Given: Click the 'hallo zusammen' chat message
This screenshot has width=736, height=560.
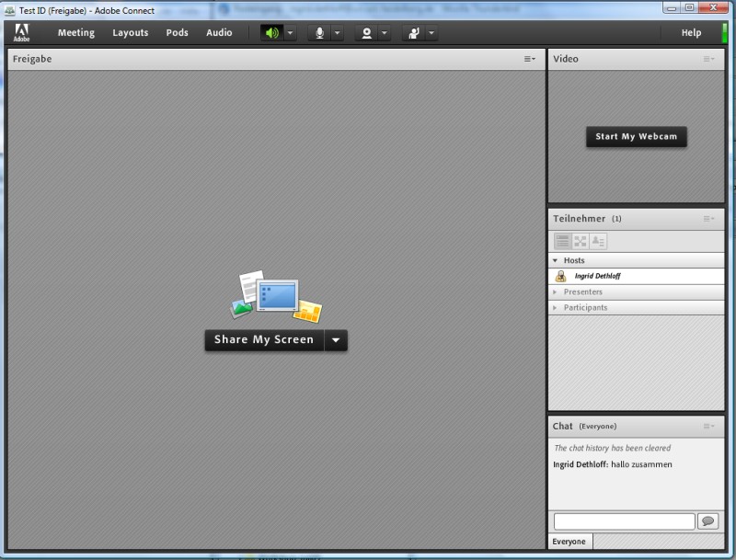Looking at the screenshot, I should 641,464.
